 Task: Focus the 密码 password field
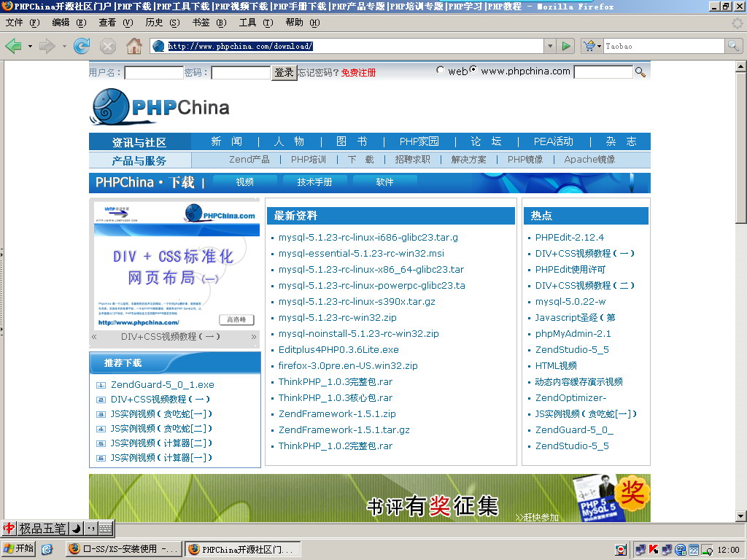(241, 72)
